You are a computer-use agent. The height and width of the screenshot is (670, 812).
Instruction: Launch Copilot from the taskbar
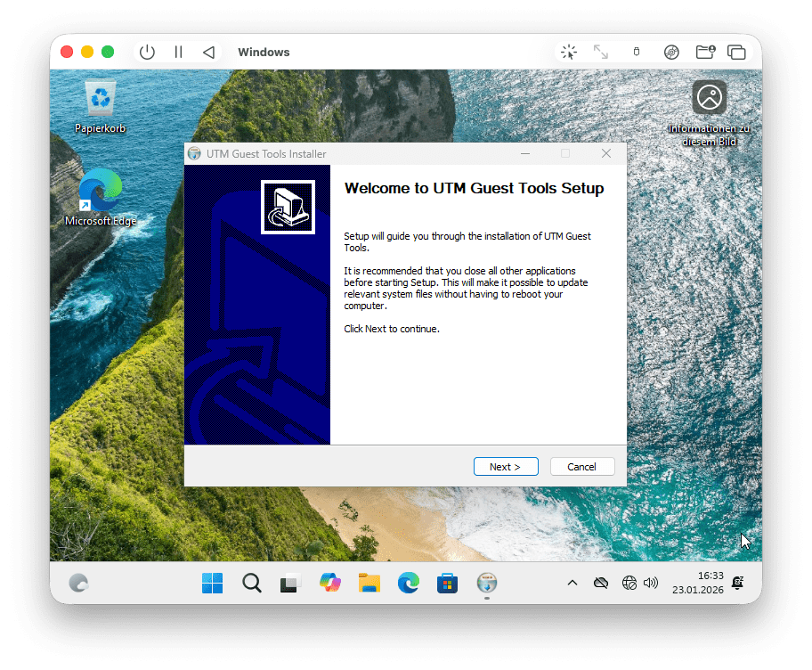click(x=330, y=584)
